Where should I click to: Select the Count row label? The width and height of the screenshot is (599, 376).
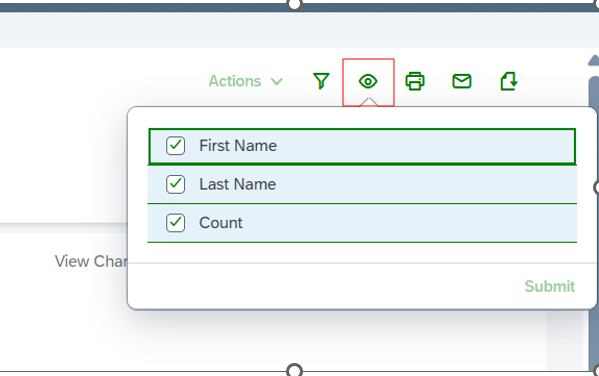tap(221, 223)
